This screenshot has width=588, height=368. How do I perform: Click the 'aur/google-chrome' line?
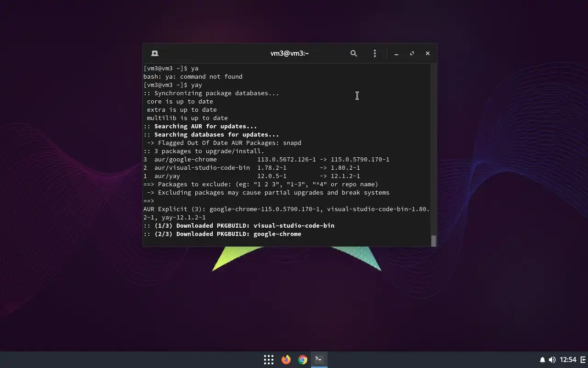[x=266, y=160]
